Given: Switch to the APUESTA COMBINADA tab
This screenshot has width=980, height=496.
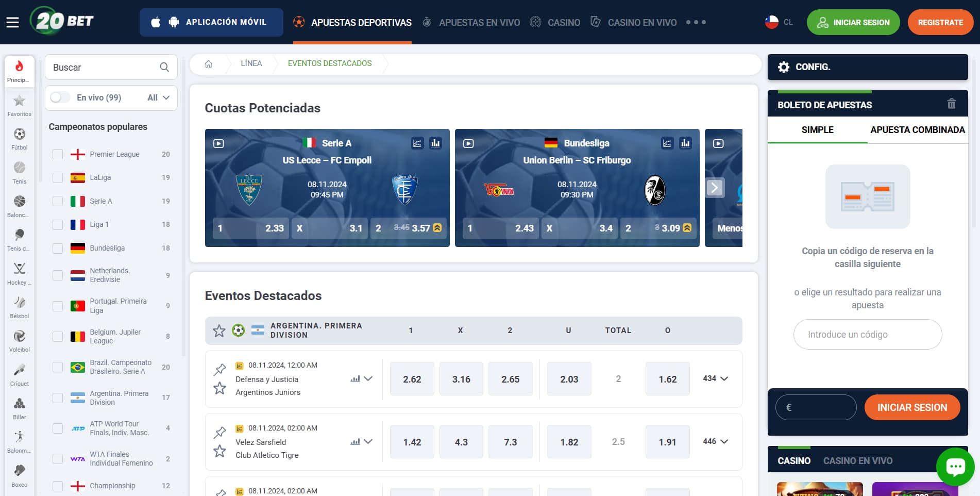Looking at the screenshot, I should [917, 130].
